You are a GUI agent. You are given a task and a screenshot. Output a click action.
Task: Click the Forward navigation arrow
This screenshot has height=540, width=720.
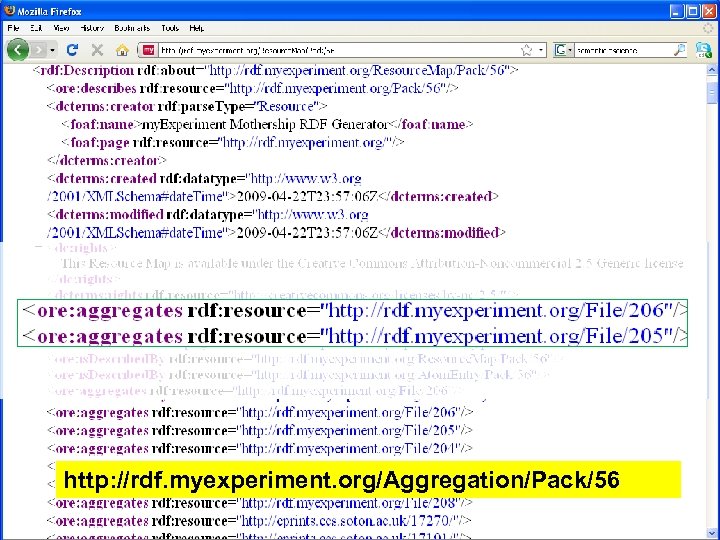(39, 50)
